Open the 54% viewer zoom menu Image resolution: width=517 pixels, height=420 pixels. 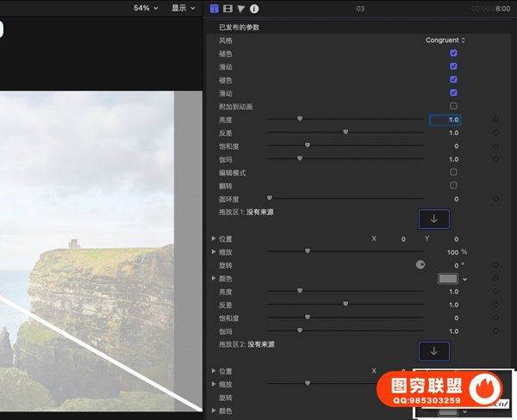[145, 8]
